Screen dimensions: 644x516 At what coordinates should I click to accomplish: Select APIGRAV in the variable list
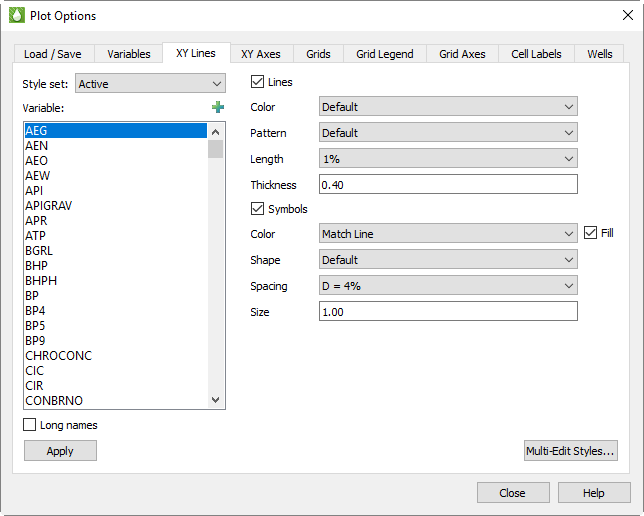(x=116, y=205)
